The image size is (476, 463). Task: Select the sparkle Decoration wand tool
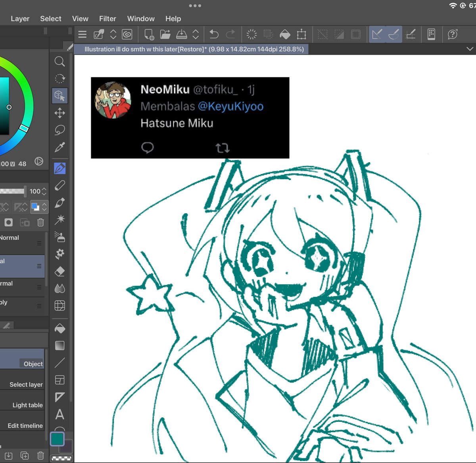pyautogui.click(x=60, y=220)
